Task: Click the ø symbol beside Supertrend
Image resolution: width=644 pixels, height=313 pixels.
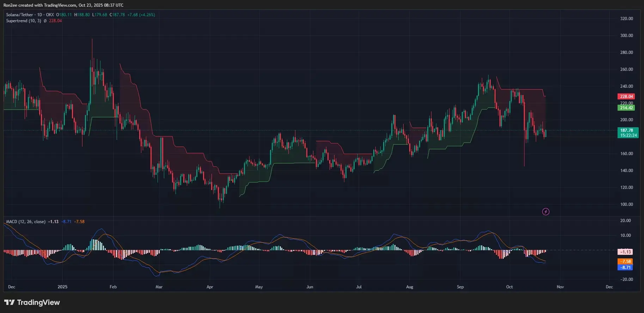Action: (45, 21)
